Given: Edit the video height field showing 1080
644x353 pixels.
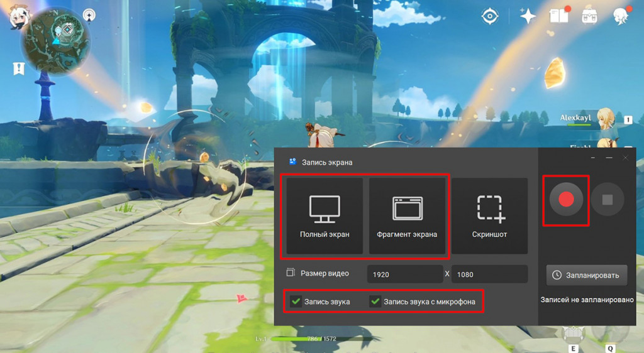Looking at the screenshot, I should 489,274.
